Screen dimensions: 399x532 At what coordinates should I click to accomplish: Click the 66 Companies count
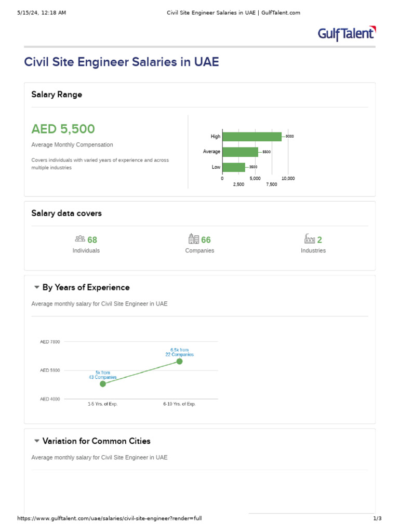206,240
